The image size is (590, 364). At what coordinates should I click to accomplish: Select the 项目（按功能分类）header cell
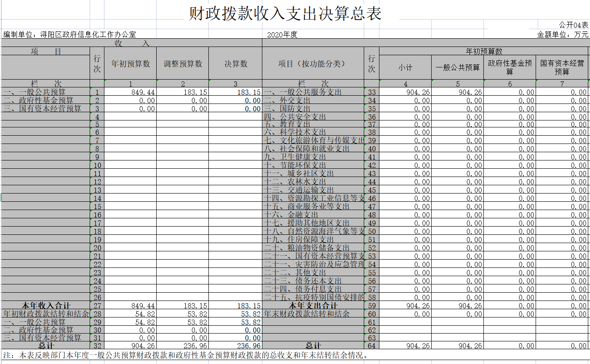click(312, 64)
